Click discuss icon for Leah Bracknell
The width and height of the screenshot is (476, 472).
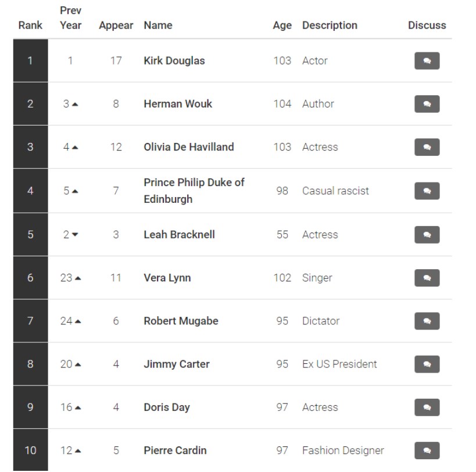427,235
